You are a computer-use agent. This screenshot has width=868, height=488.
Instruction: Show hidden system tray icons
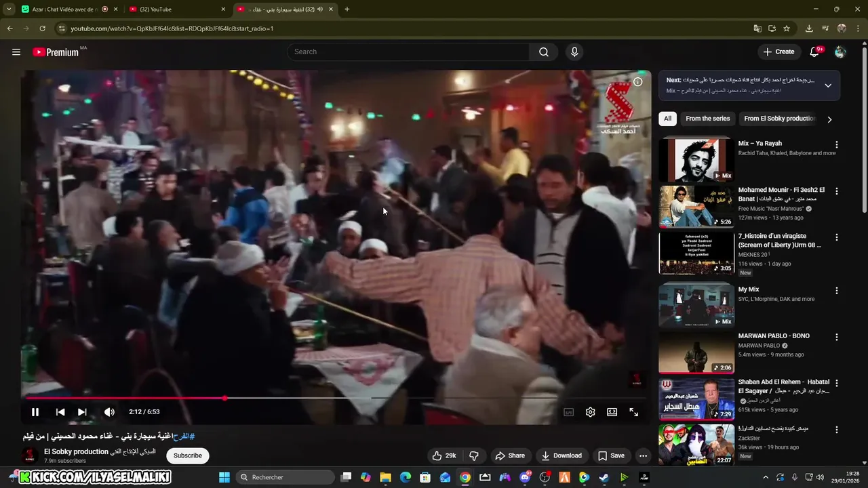(x=766, y=477)
